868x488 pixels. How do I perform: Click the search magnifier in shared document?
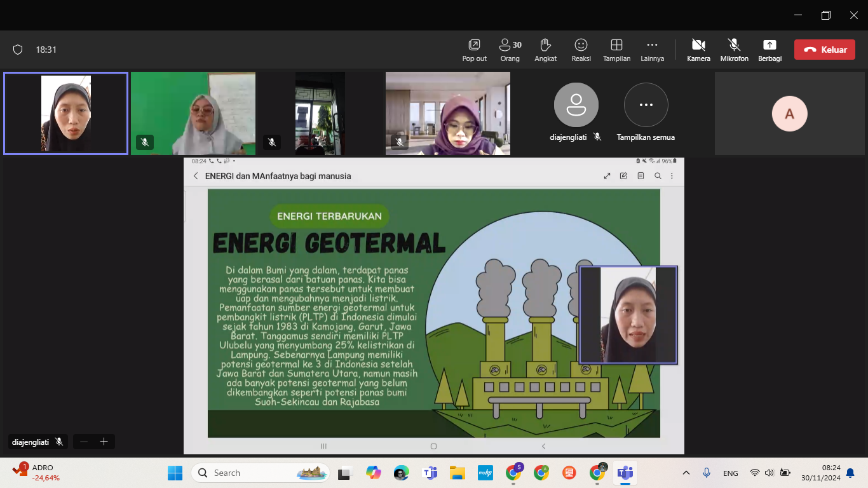(x=658, y=176)
